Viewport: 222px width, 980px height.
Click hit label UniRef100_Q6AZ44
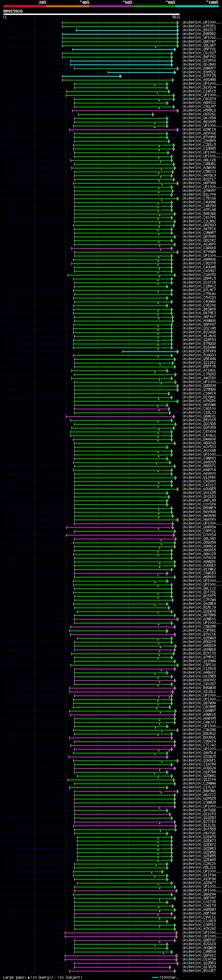199,894
